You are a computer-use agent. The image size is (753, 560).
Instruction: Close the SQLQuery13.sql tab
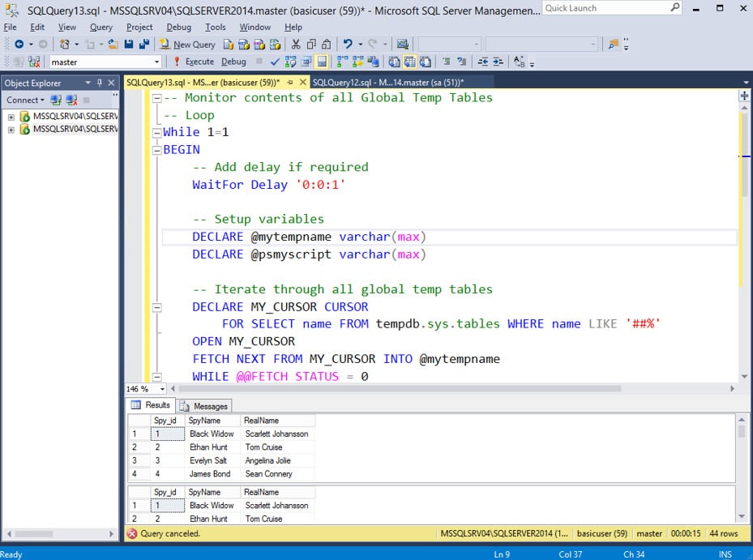click(x=303, y=83)
